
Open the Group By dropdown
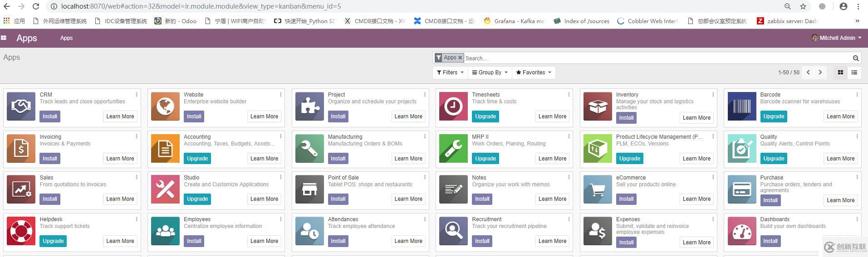pyautogui.click(x=490, y=73)
